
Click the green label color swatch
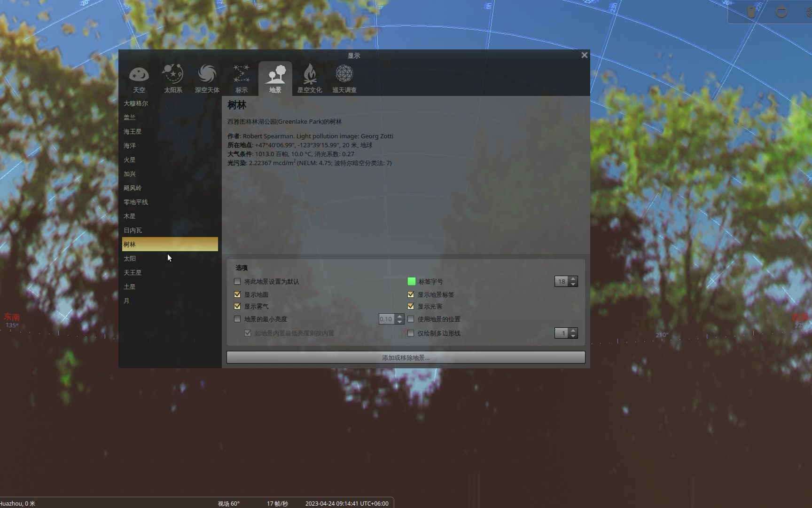pos(412,281)
